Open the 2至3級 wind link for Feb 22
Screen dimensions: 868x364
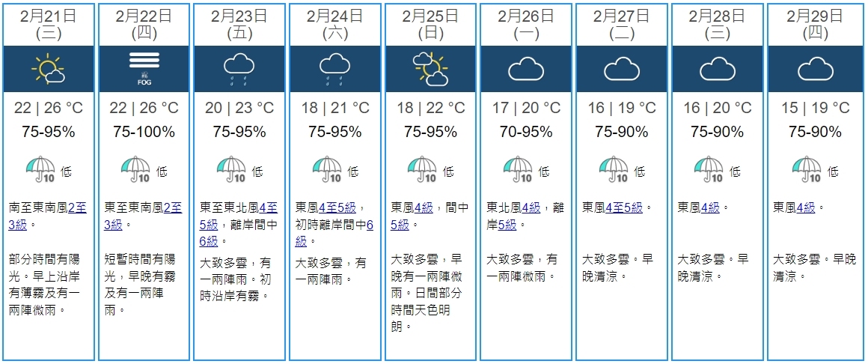click(172, 207)
